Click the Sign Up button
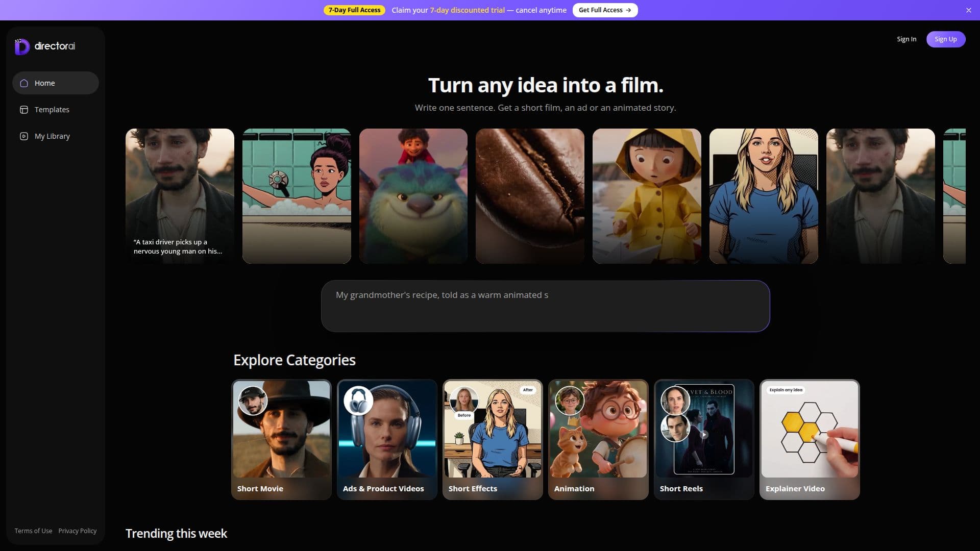980x551 pixels. coord(946,39)
